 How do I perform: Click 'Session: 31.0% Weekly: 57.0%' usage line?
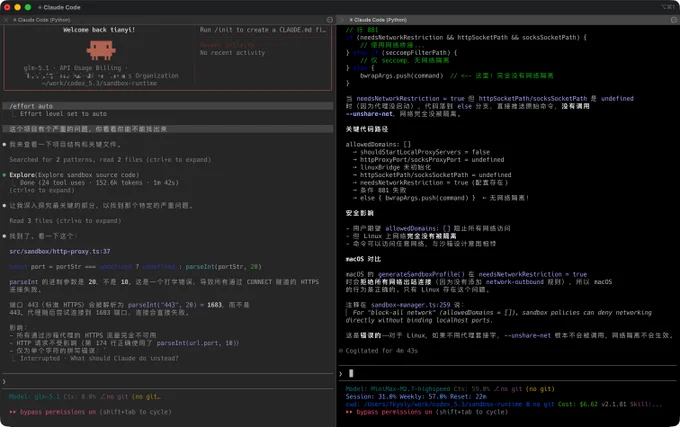[x=416, y=397]
